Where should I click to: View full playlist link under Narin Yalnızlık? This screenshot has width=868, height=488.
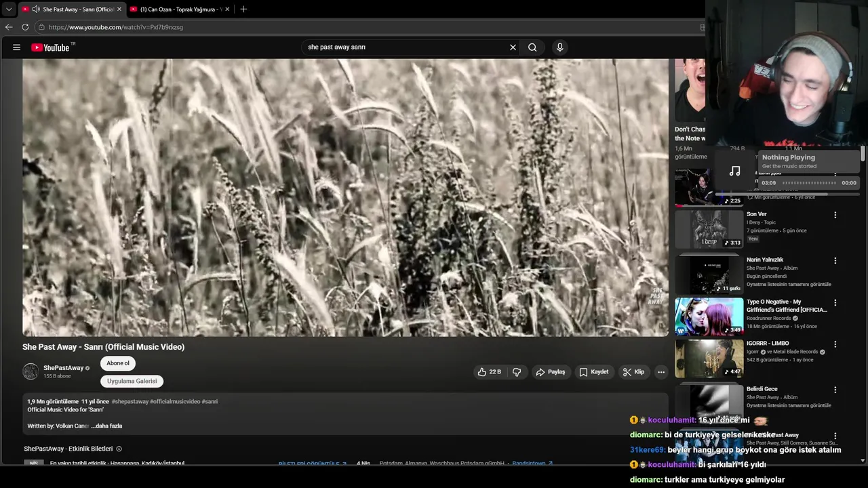789,285
